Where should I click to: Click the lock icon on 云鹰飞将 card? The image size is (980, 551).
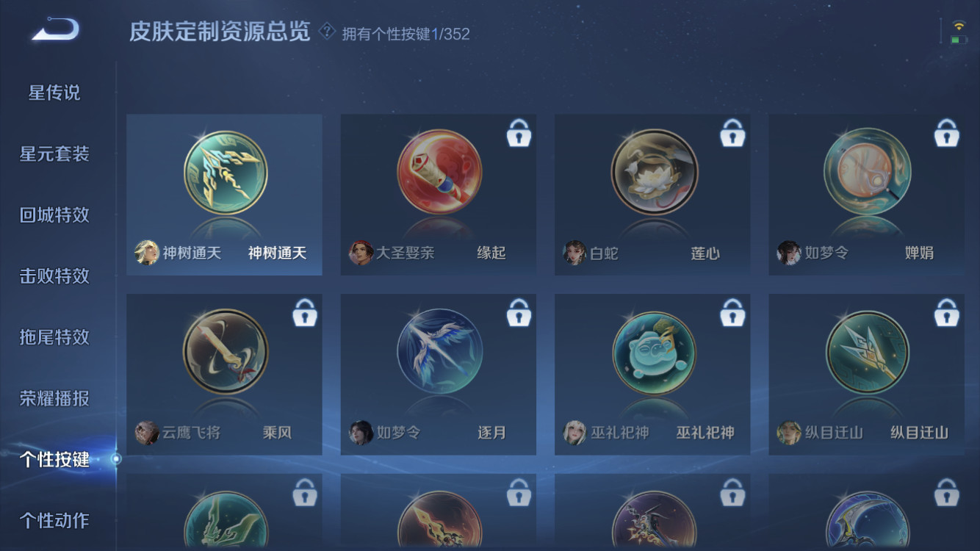coord(305,312)
